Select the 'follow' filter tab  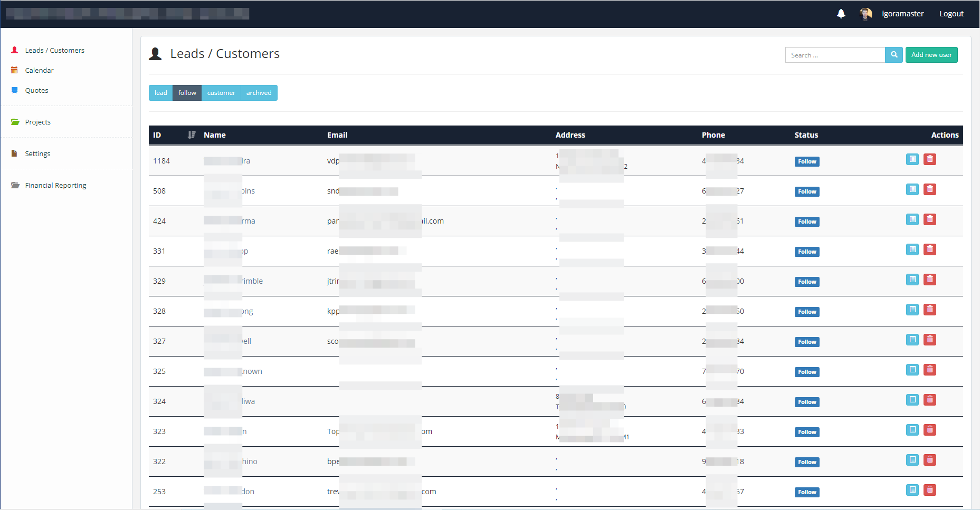click(x=187, y=93)
